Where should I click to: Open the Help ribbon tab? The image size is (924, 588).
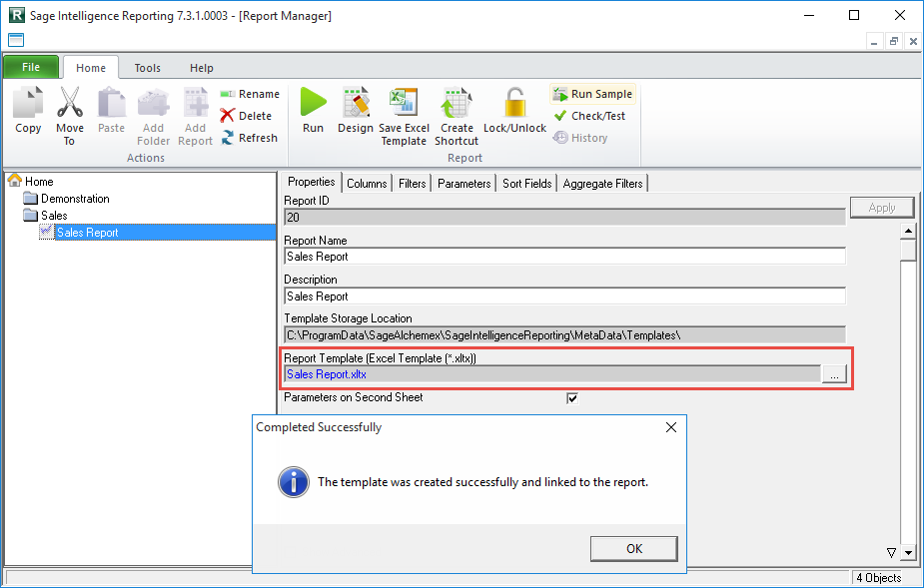coord(202,68)
